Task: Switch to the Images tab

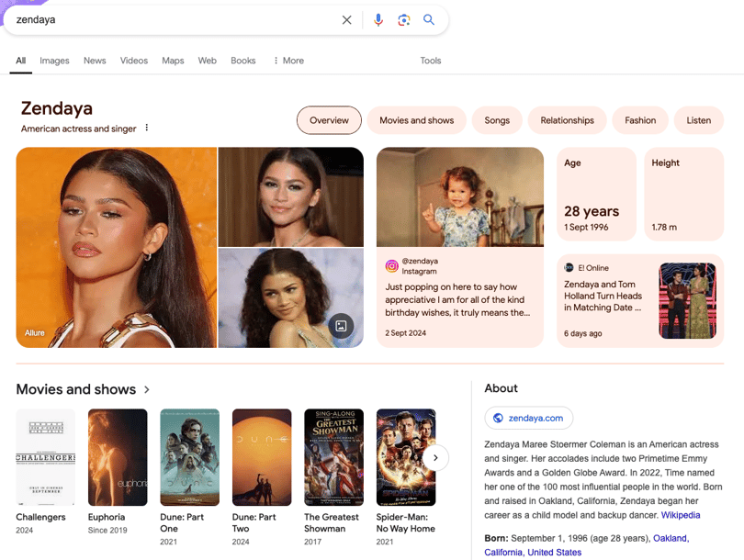Action: pos(54,61)
